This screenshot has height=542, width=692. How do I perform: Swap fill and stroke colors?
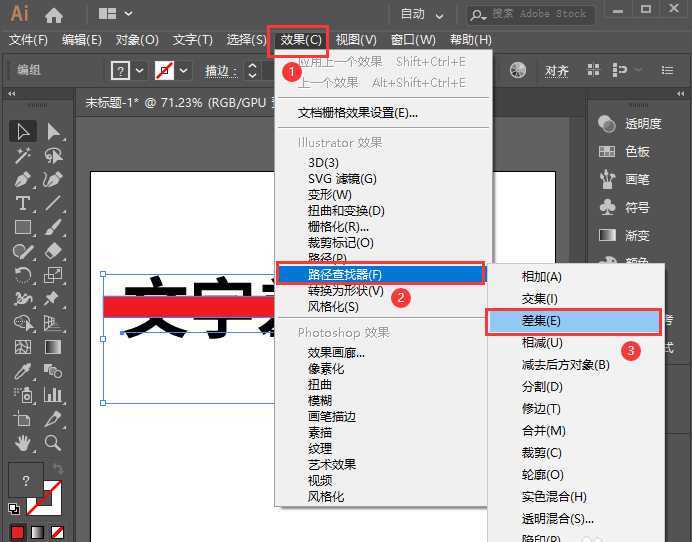pyautogui.click(x=57, y=469)
